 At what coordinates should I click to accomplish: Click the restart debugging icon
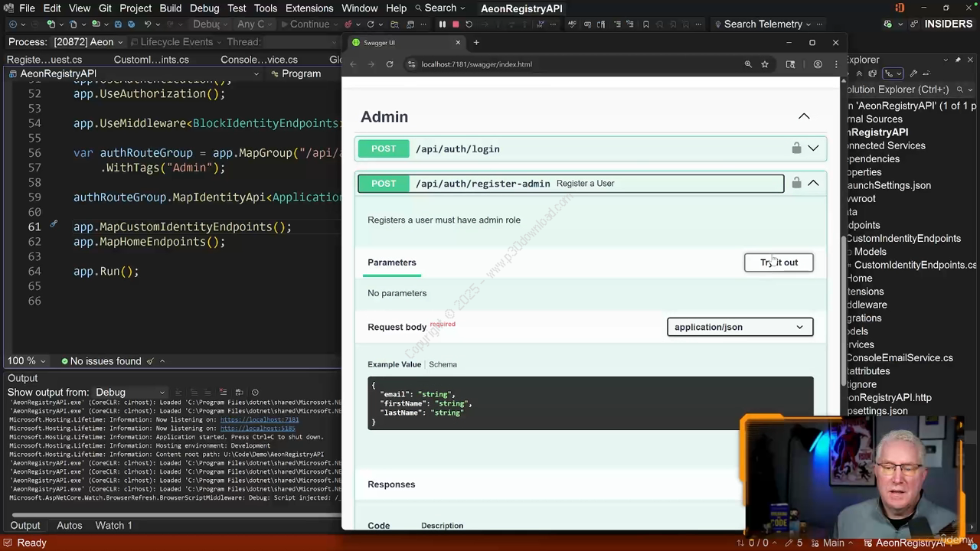(469, 24)
